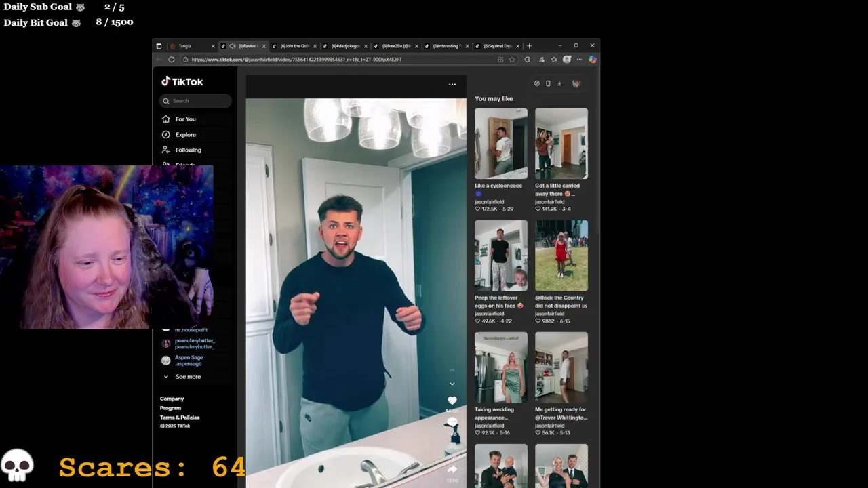Open the tab actions menu icon
This screenshot has width=868, height=488.
159,46
